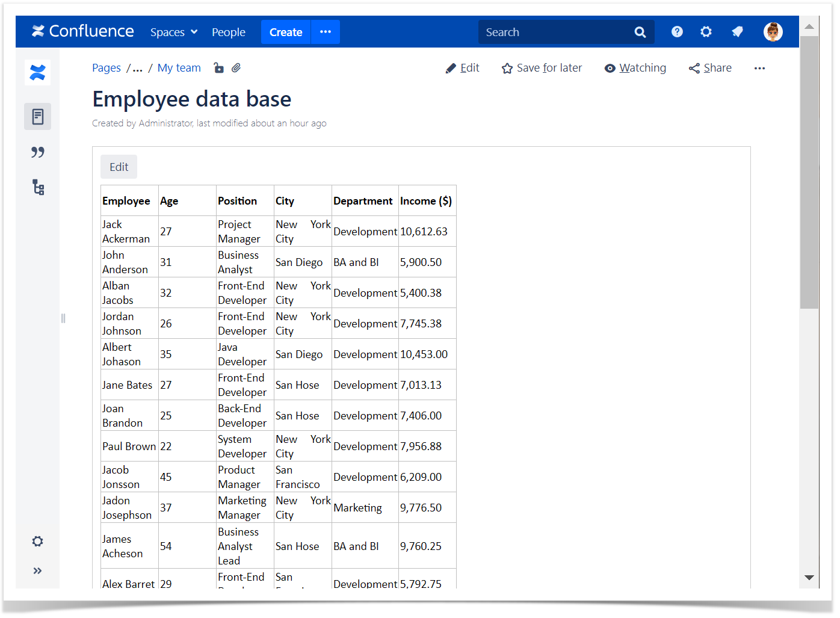This screenshot has height=618, width=840.
Task: Open the settings gear in top bar
Action: 706,32
